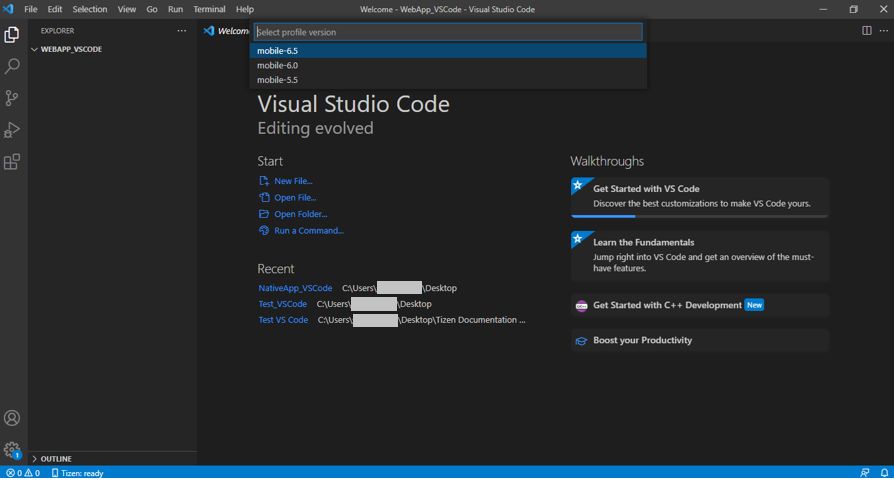The width and height of the screenshot is (894, 480).
Task: Click the split editor layout icon
Action: [866, 31]
